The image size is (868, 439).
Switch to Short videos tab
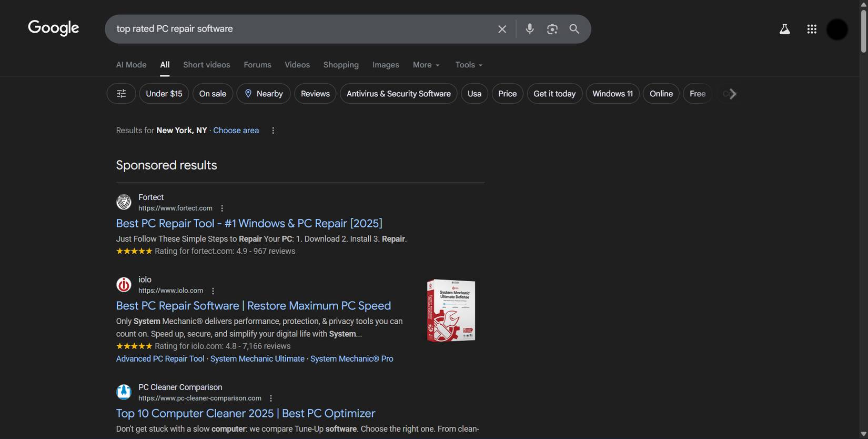207,65
